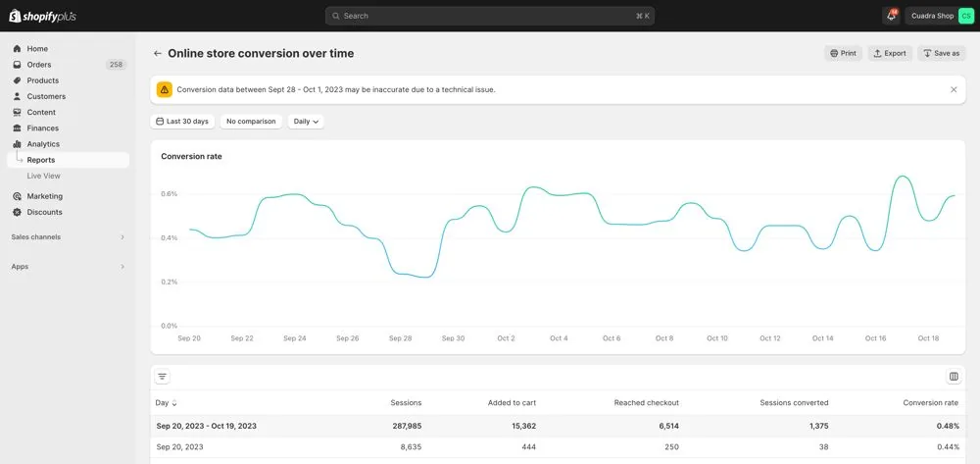The width and height of the screenshot is (980, 464).
Task: Open the No comparison selector
Action: tap(251, 122)
